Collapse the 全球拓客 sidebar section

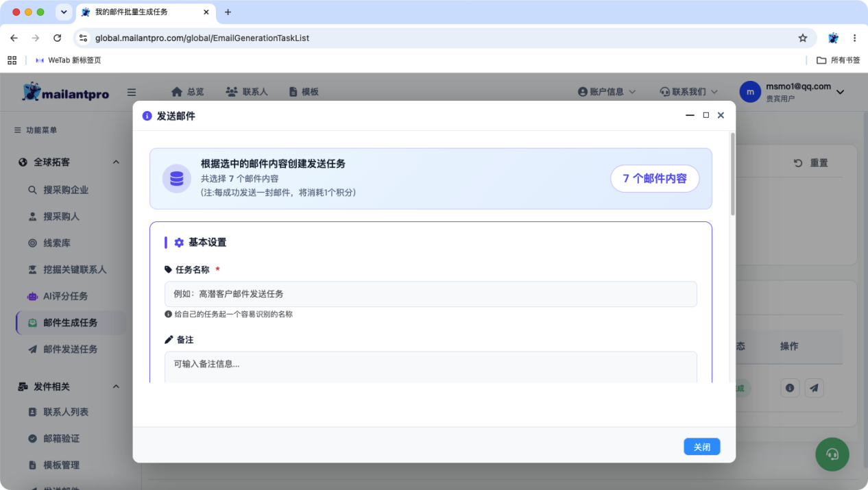[116, 162]
